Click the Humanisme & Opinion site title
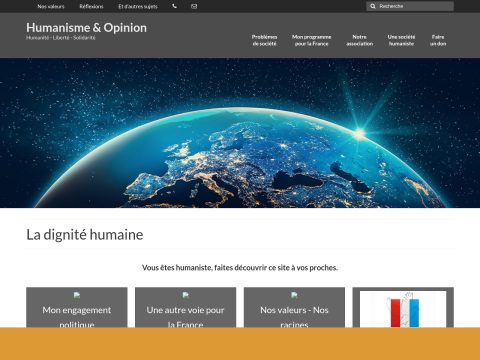Image resolution: width=480 pixels, height=360 pixels. [86, 28]
